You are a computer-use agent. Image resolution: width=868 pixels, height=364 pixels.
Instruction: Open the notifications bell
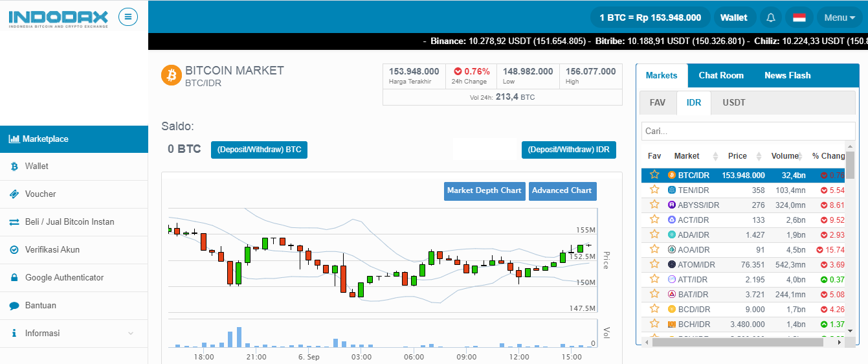click(x=770, y=17)
